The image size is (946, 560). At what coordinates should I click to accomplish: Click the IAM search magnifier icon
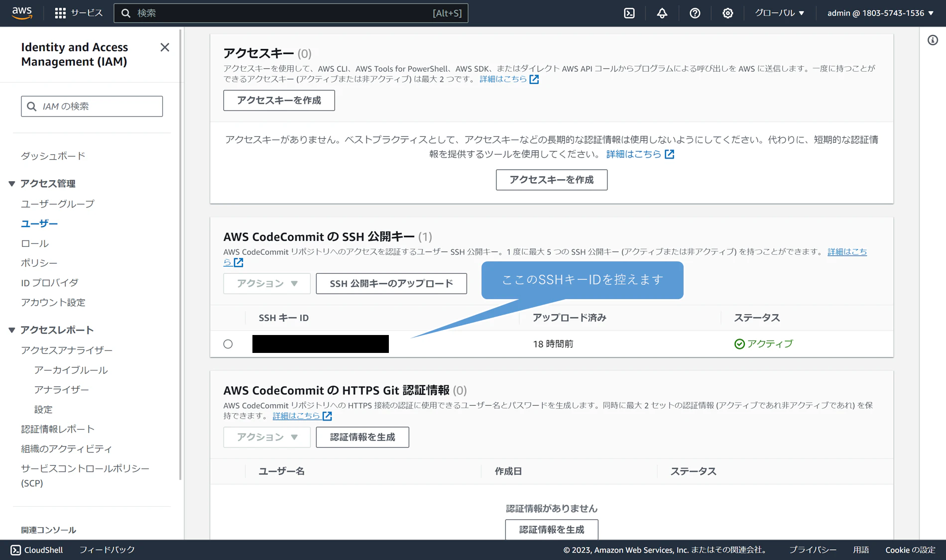click(32, 107)
